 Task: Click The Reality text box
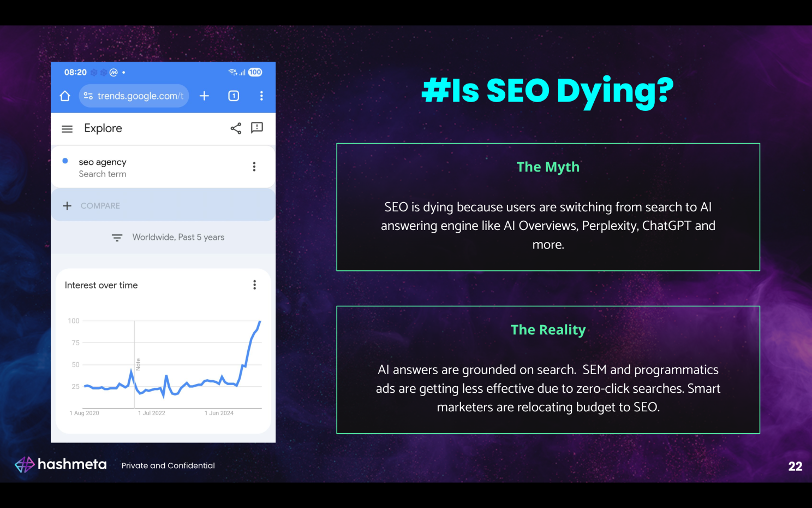pyautogui.click(x=548, y=370)
